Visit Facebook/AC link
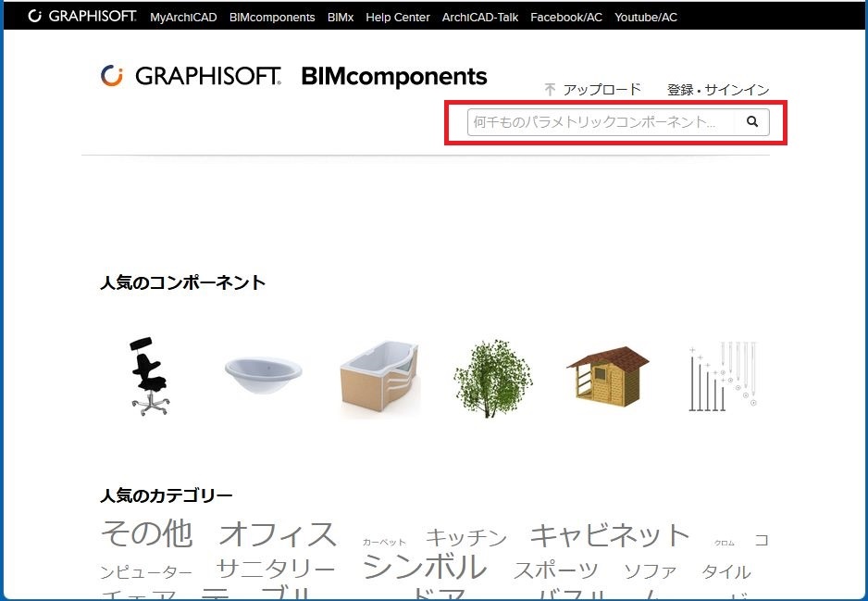Image resolution: width=868 pixels, height=601 pixels. click(566, 18)
